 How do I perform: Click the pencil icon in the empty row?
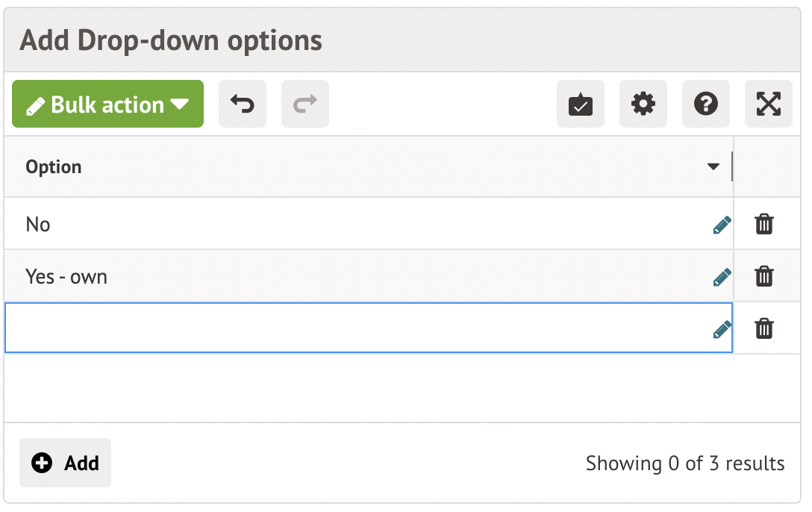(722, 329)
